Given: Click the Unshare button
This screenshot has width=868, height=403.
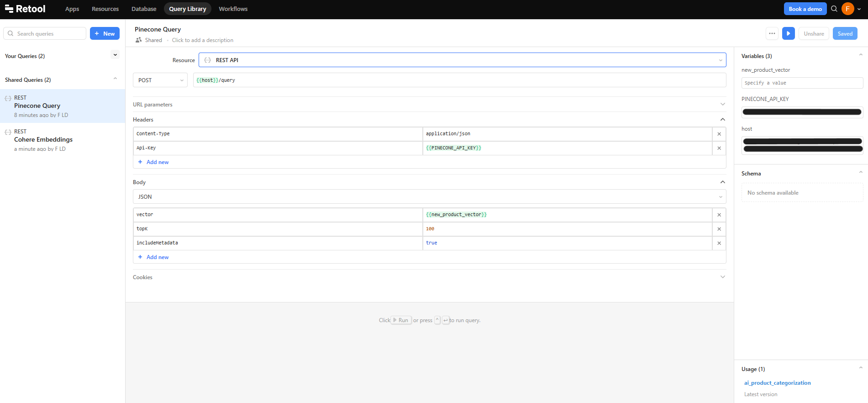Looking at the screenshot, I should [x=814, y=33].
